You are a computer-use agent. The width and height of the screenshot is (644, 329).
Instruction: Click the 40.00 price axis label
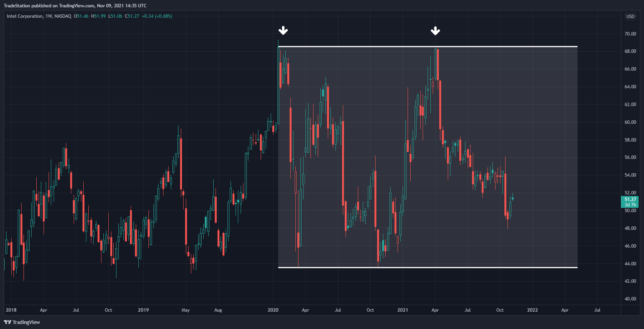click(630, 299)
